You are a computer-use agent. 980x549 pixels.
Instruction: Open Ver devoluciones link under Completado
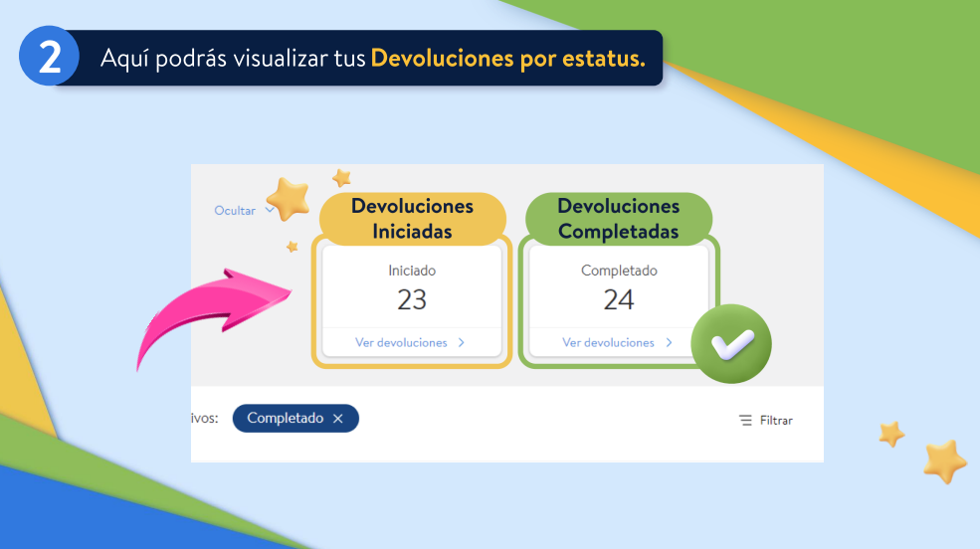[x=608, y=343]
